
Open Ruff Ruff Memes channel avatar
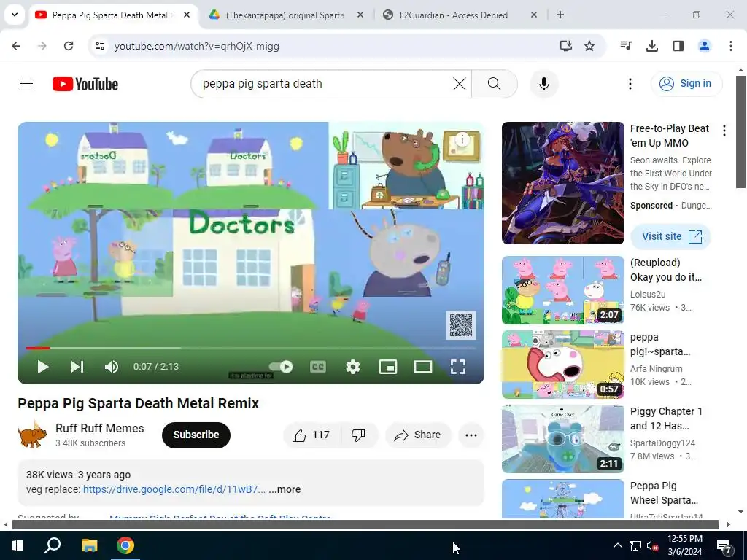click(x=32, y=435)
